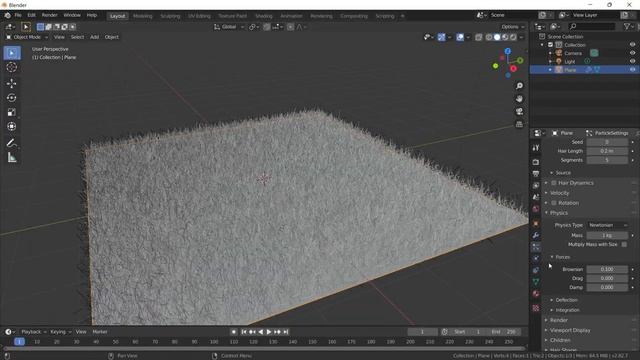This screenshot has width=640, height=360.
Task: Open the Physics Type dropdown
Action: pos(607,225)
